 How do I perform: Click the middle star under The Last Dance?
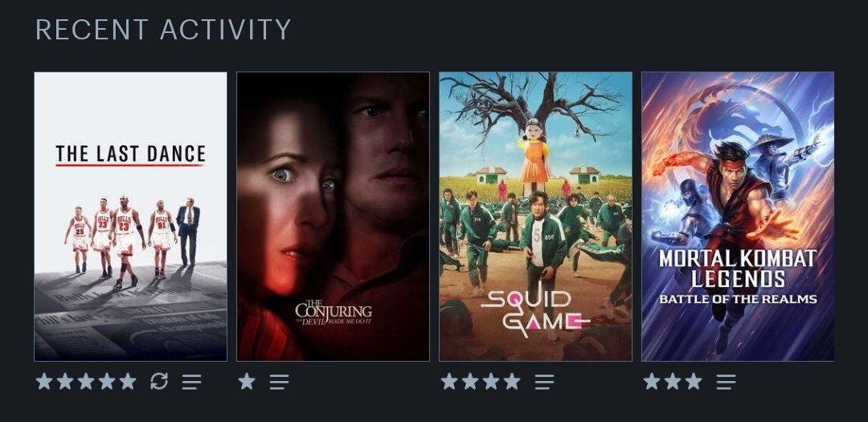click(x=86, y=381)
